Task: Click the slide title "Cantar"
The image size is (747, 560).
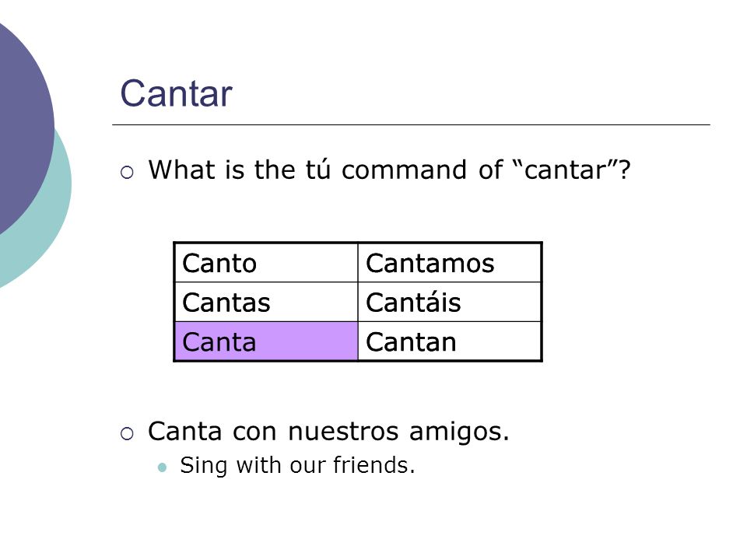Action: pos(176,93)
